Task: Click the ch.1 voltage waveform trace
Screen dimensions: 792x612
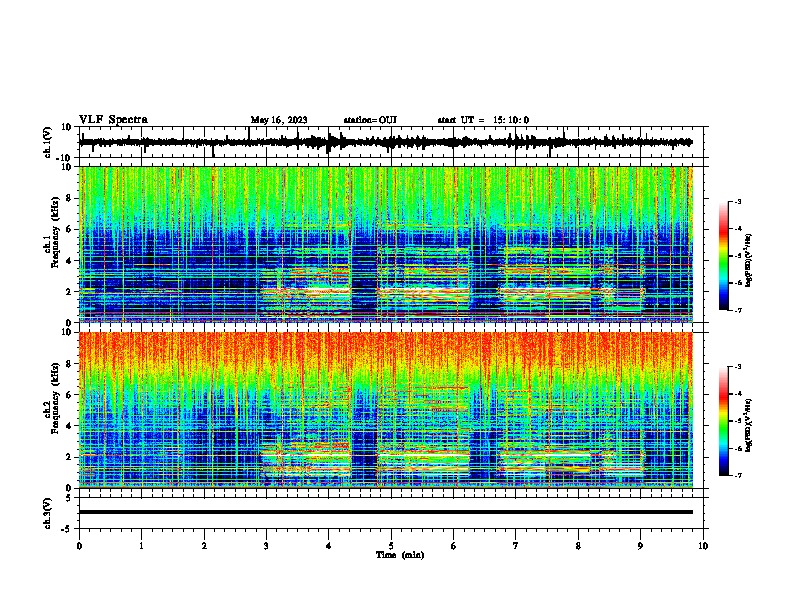Action: (386, 142)
